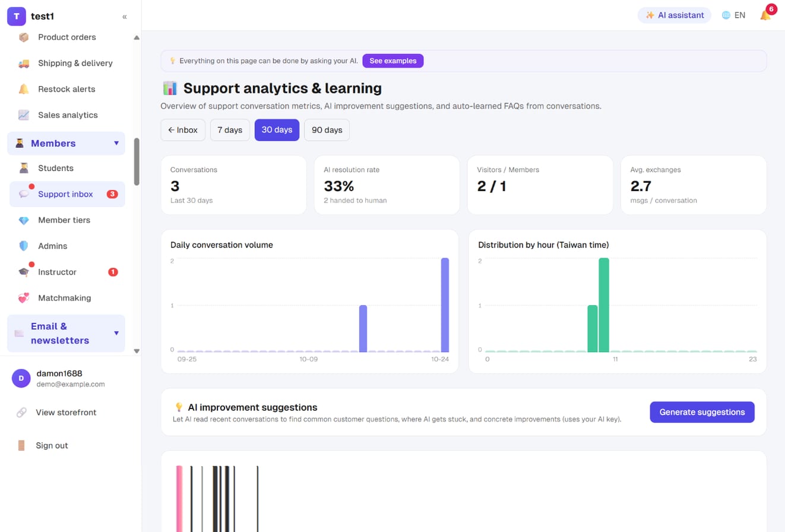Screen dimensions: 785x532
Task: Select the 7 days range
Action: (230, 130)
